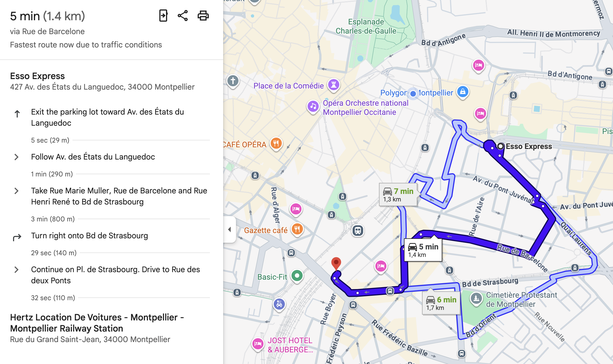613x364 pixels.
Task: Open the JOST HOTEL lodging icon
Action: (x=258, y=344)
